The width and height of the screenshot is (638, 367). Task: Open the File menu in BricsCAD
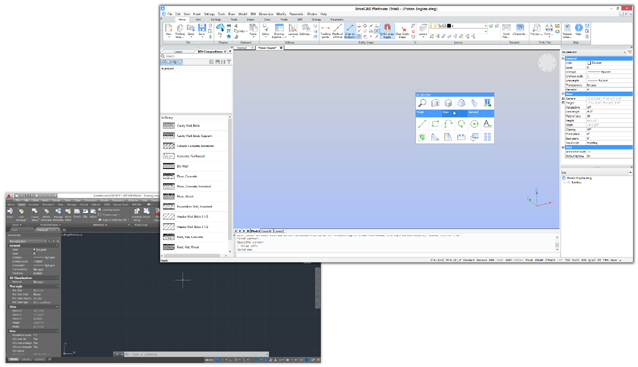(170, 14)
